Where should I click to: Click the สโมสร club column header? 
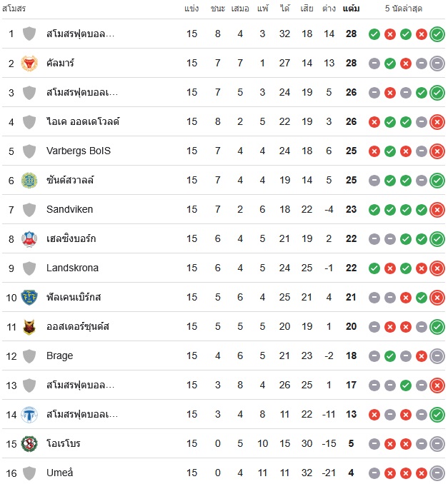(x=14, y=9)
